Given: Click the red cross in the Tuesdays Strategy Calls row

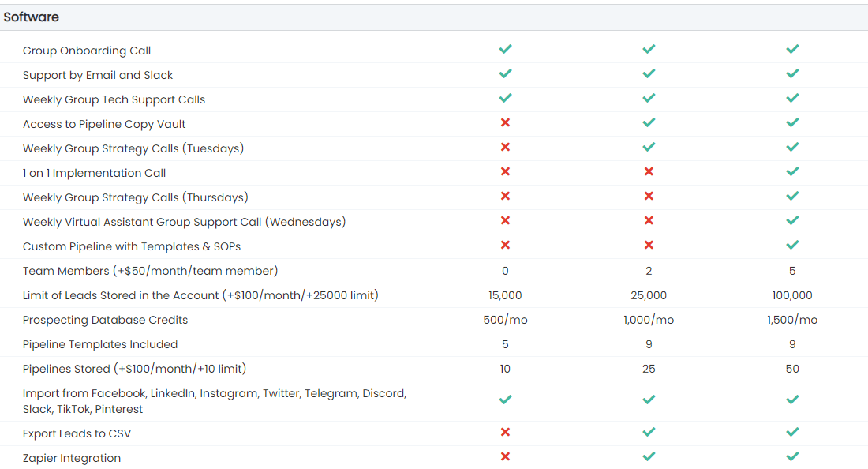Looking at the screenshot, I should pos(505,148).
